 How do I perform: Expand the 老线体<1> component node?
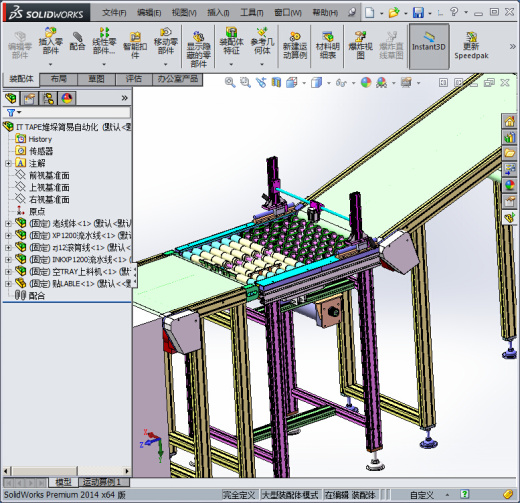8,224
